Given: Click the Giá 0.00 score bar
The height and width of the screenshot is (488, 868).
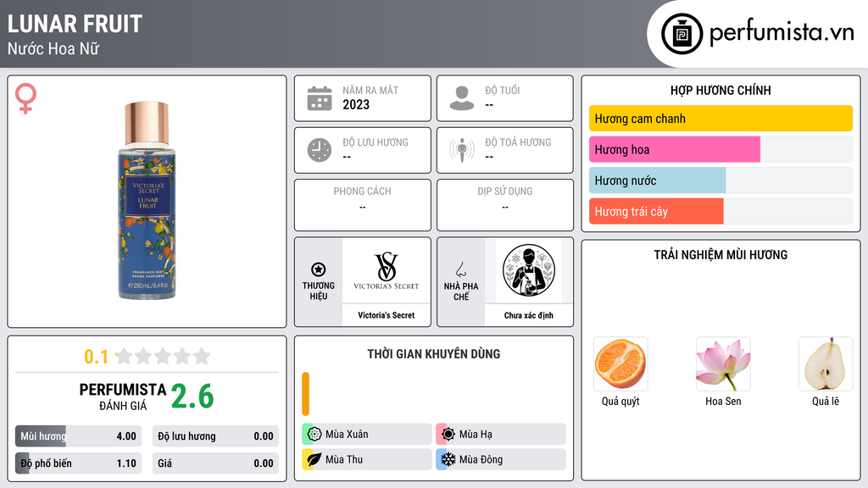Looking at the screenshot, I should coord(215,463).
